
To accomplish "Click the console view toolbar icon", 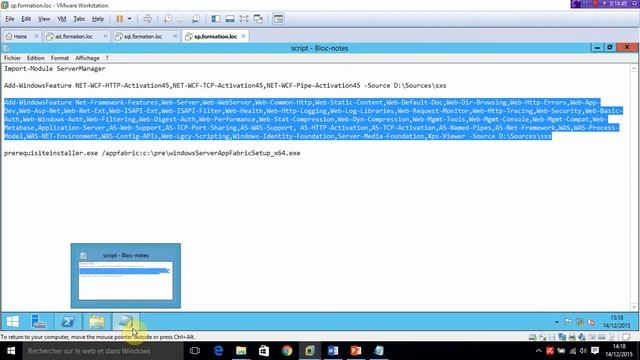I will (x=278, y=19).
